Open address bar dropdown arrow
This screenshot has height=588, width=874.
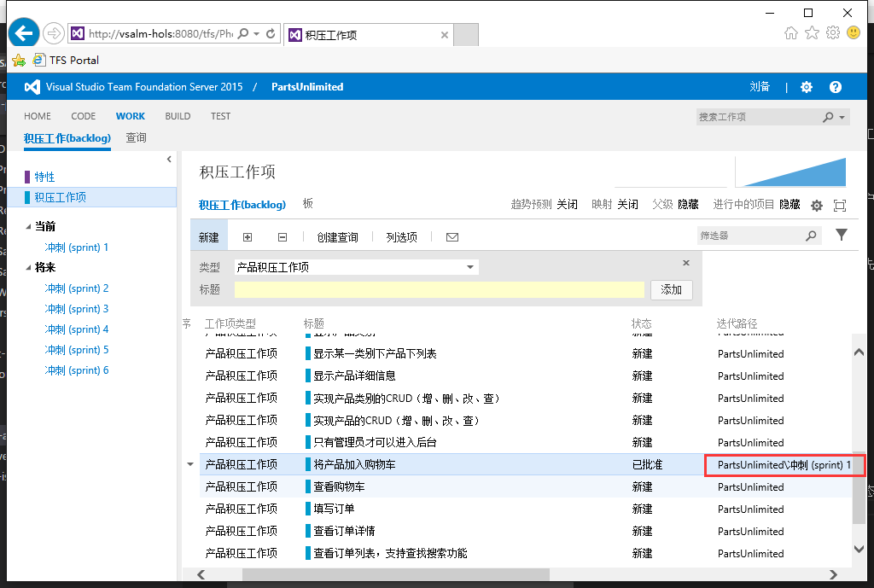click(x=257, y=34)
